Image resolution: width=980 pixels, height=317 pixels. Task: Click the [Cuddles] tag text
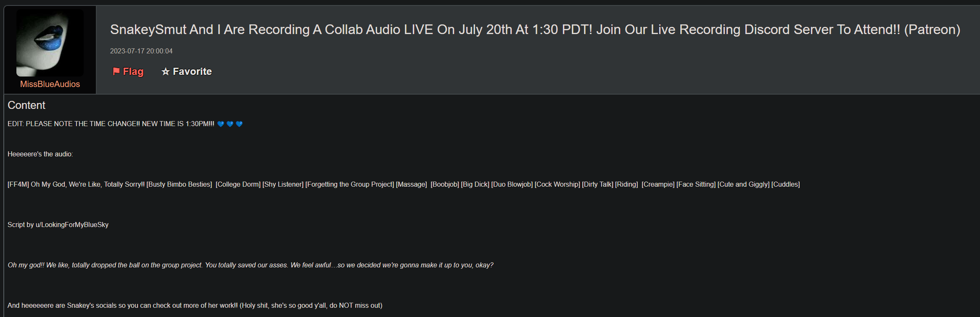tap(785, 185)
